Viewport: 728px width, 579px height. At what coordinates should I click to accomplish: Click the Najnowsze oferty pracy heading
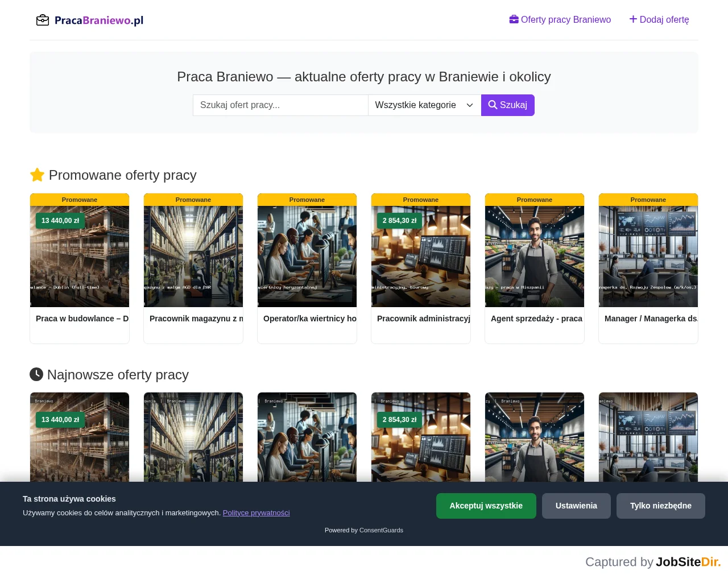click(x=118, y=375)
